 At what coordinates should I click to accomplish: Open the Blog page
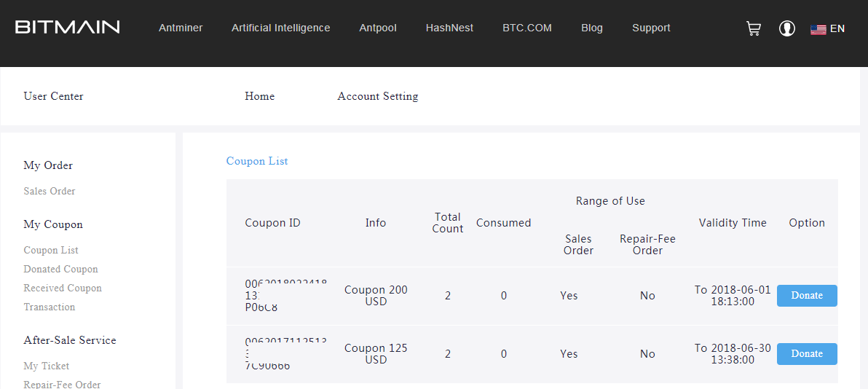(x=592, y=28)
